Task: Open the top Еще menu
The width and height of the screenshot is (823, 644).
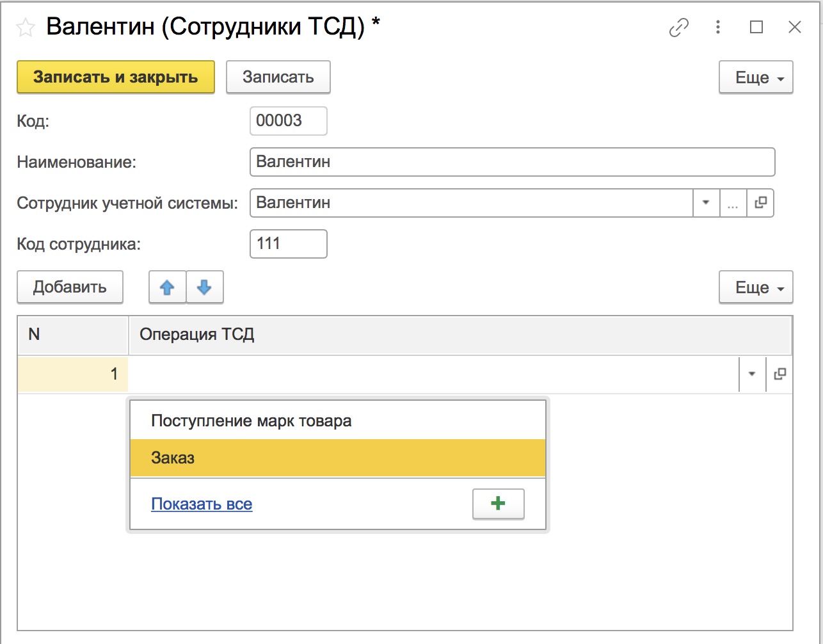Action: [756, 77]
